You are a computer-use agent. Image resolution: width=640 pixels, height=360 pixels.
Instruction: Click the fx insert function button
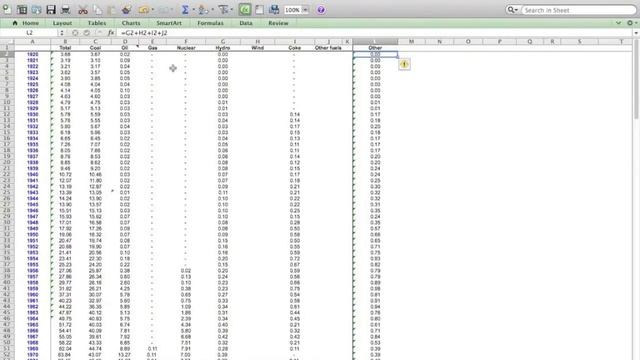pyautogui.click(x=111, y=33)
